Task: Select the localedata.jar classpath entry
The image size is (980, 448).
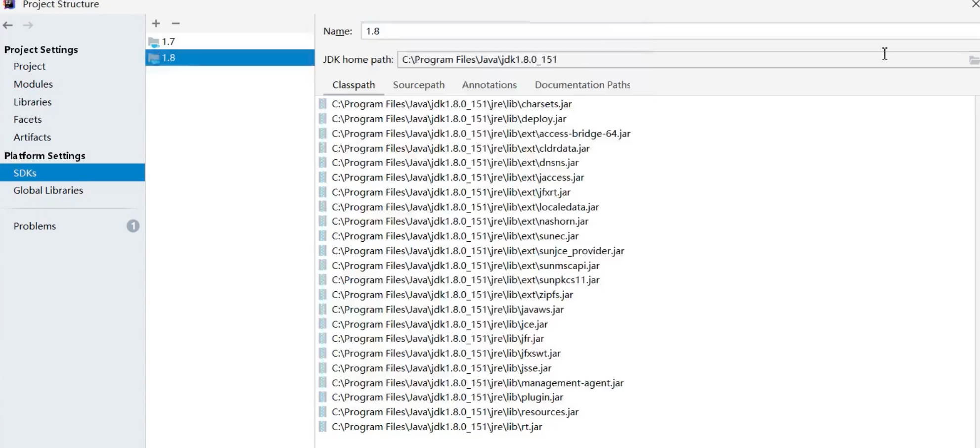Action: pos(465,207)
